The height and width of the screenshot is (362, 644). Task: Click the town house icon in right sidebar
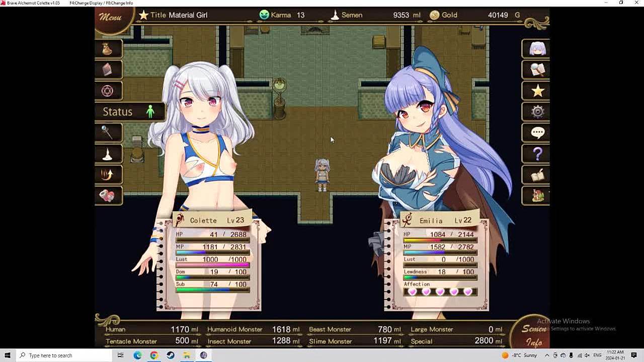tap(537, 196)
